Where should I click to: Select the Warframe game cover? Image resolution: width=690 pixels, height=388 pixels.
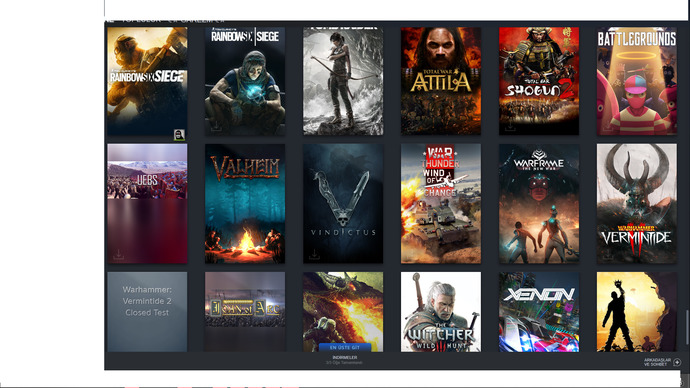[539, 204]
